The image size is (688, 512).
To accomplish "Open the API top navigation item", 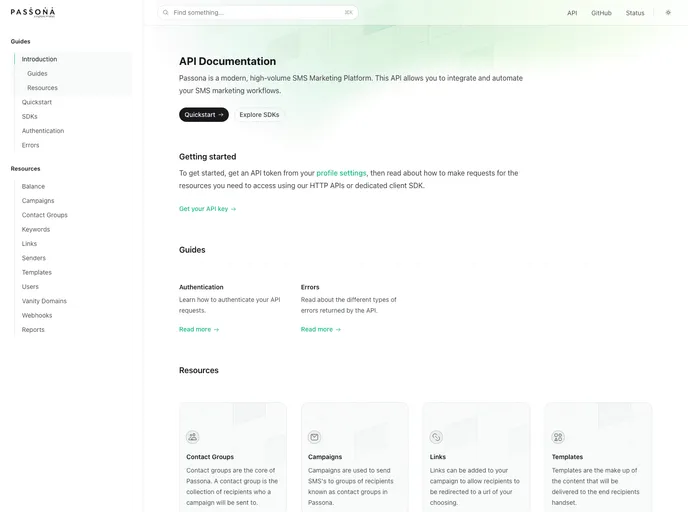I will tap(572, 13).
